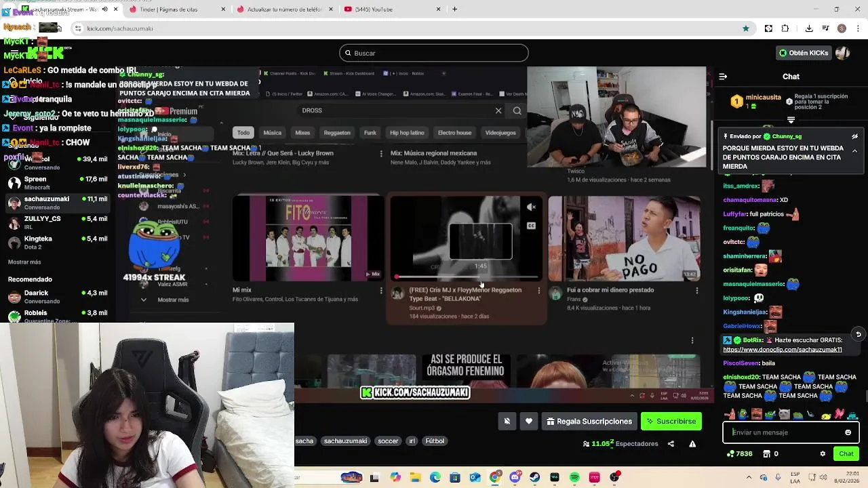Viewport: 868px width, 488px height.
Task: Click the YouTube search magnifier icon
Action: (517, 110)
